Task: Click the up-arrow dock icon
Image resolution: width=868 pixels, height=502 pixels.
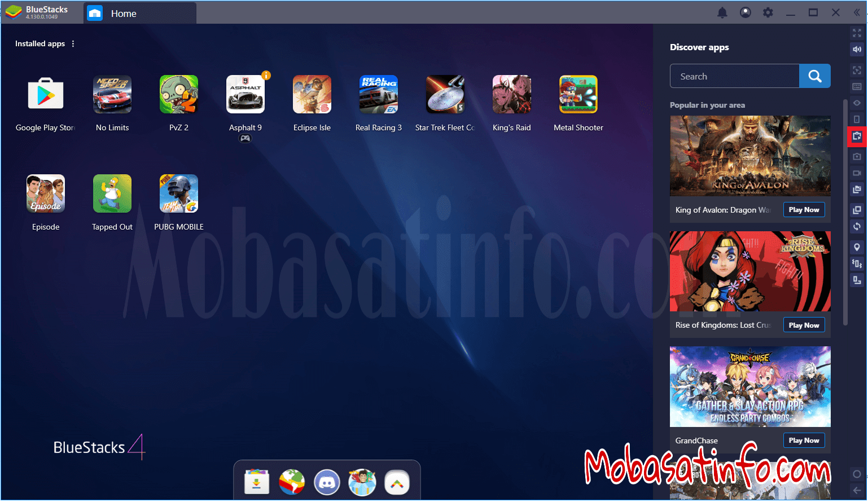Action: pos(397,483)
